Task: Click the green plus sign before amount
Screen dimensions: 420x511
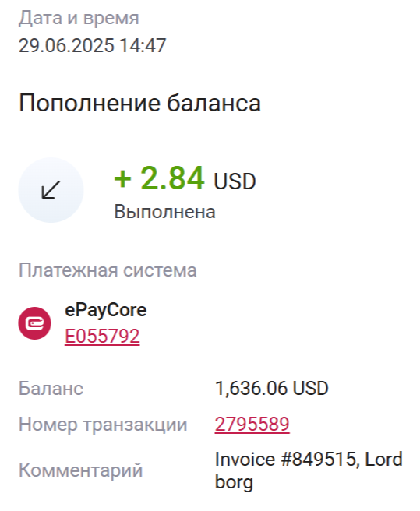Action: tap(123, 179)
